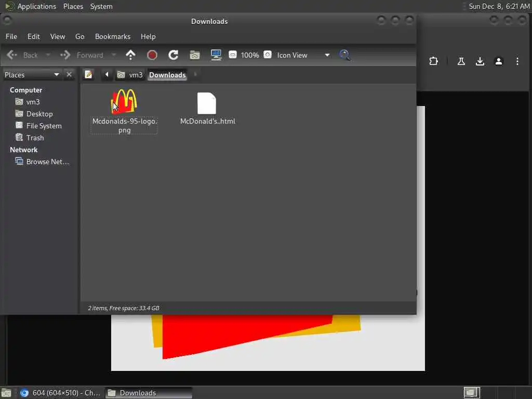Open the Downloads window menu button
This screenshot has height=399, width=532.
7,21
